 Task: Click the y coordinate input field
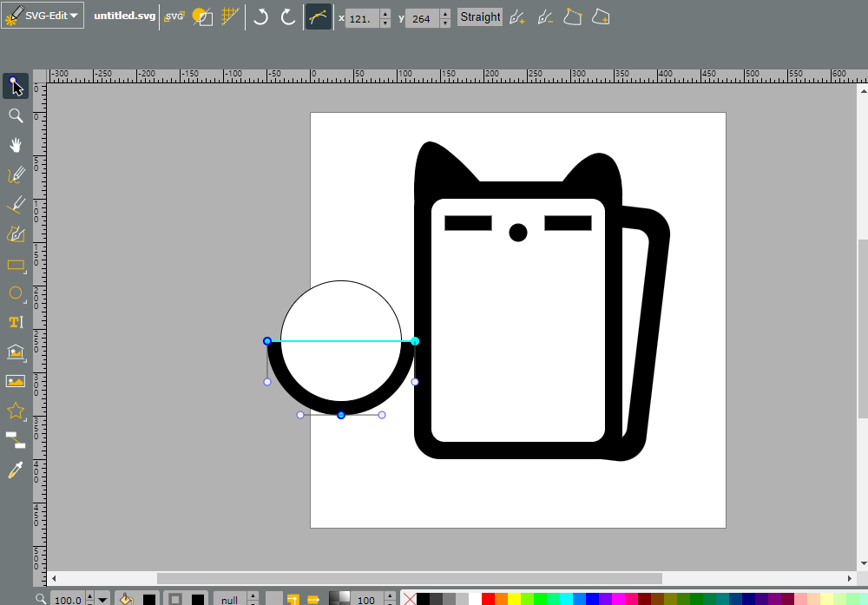point(423,18)
